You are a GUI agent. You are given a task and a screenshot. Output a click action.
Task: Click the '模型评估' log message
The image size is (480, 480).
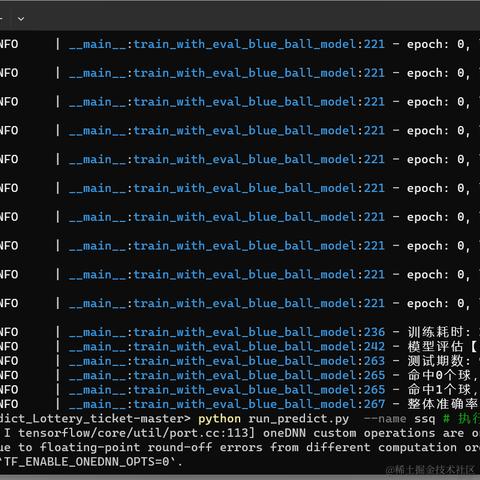[x=435, y=347]
